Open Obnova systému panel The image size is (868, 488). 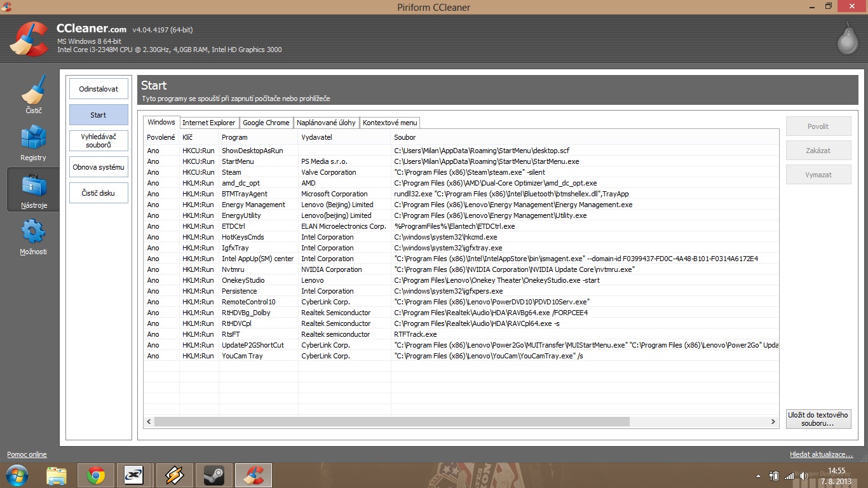[x=98, y=167]
